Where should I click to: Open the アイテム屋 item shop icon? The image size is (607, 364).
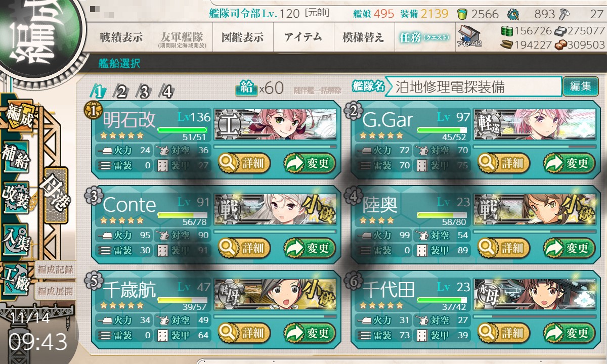(469, 37)
